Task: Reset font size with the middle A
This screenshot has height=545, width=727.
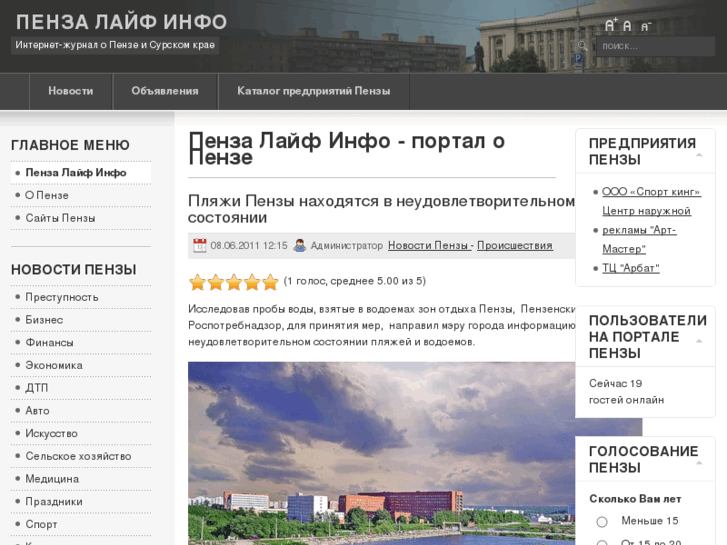Action: click(x=628, y=26)
